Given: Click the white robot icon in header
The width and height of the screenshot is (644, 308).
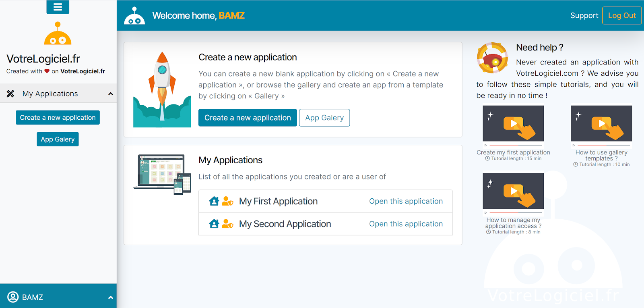Looking at the screenshot, I should point(134,16).
